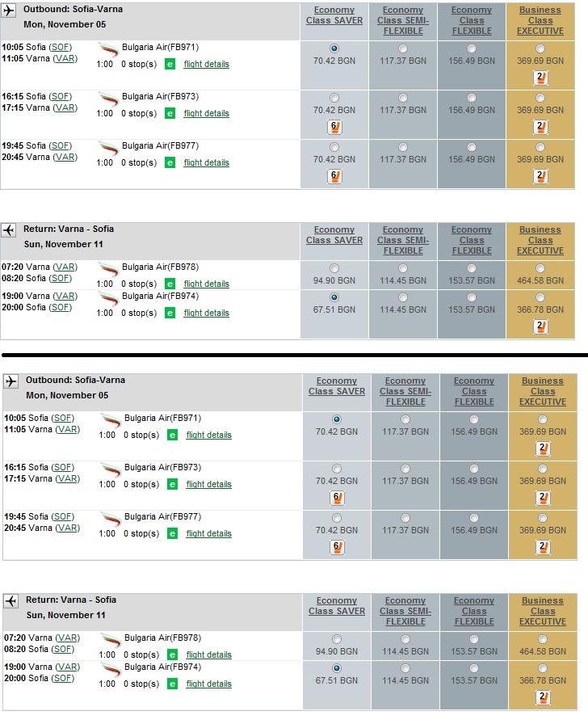Click outbound airplane icon in the top Sofia-Varna header
The width and height of the screenshot is (588, 724).
coord(8,11)
